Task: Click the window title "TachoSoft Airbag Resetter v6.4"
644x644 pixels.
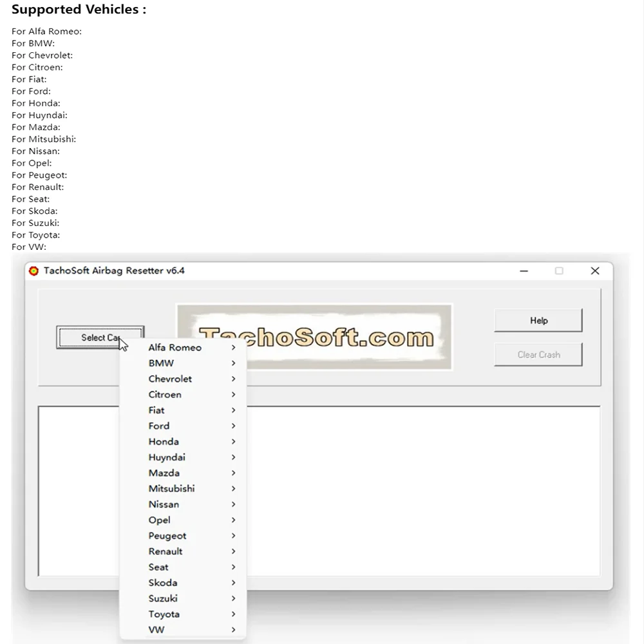Action: click(114, 270)
